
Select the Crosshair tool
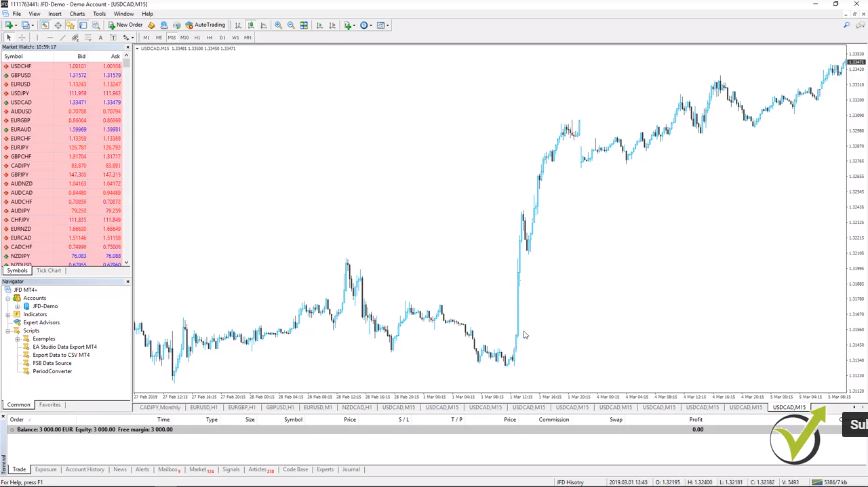[22, 38]
